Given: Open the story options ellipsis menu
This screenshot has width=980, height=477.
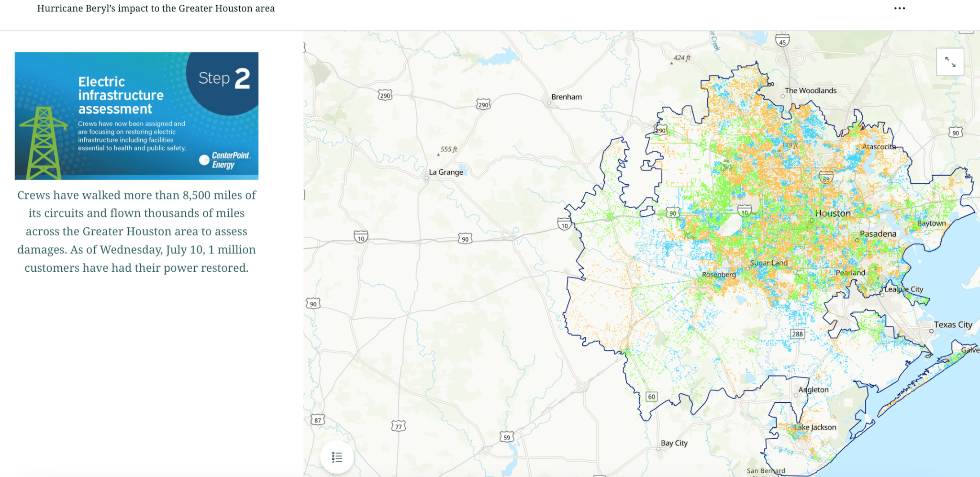Looking at the screenshot, I should click(900, 8).
